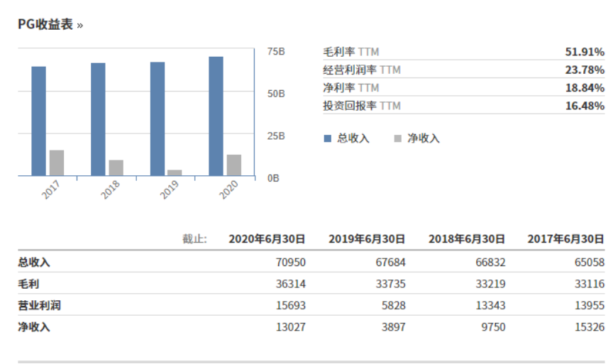The height and width of the screenshot is (364, 613).
Task: Click the 2020 blue revenue bar
Action: (216, 116)
